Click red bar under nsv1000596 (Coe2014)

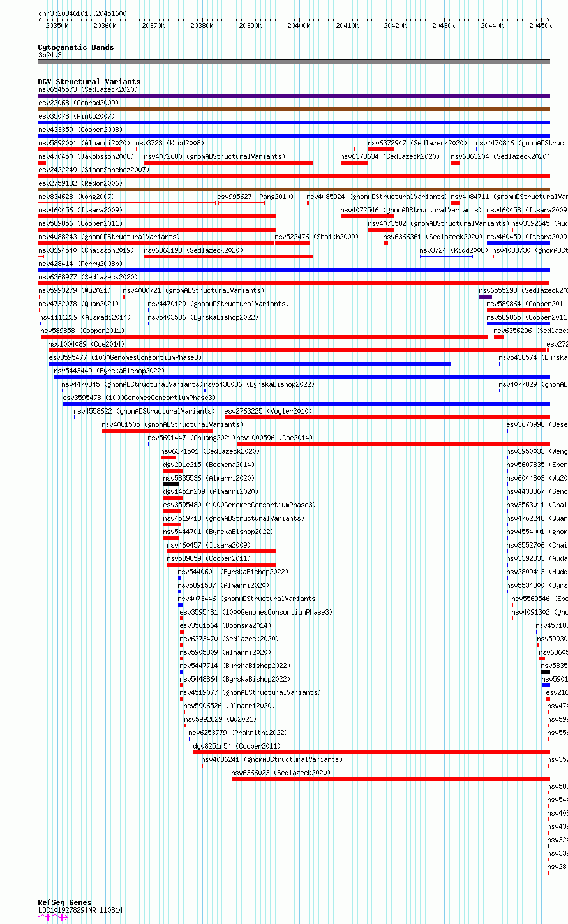coord(394,444)
